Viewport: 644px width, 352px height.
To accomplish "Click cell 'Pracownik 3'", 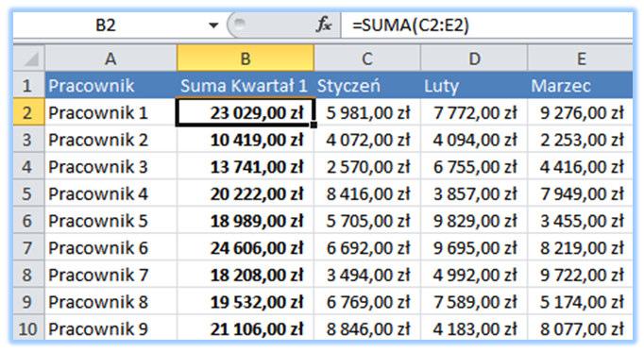I will coord(110,166).
